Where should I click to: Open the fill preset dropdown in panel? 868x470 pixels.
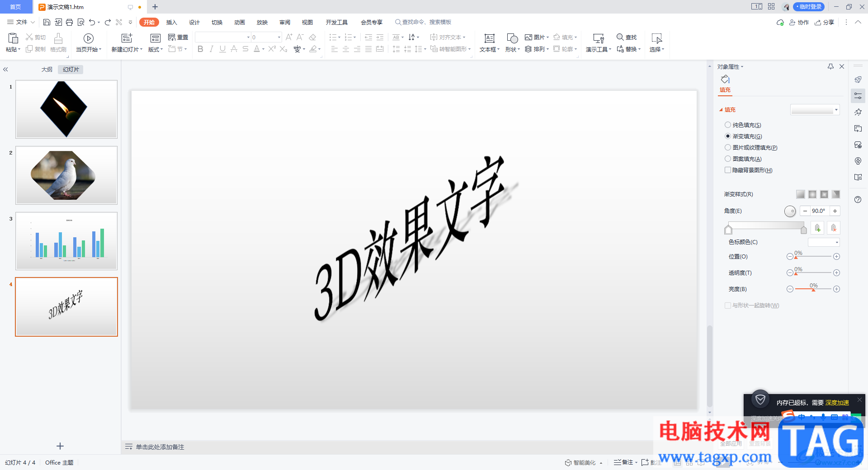click(x=836, y=110)
